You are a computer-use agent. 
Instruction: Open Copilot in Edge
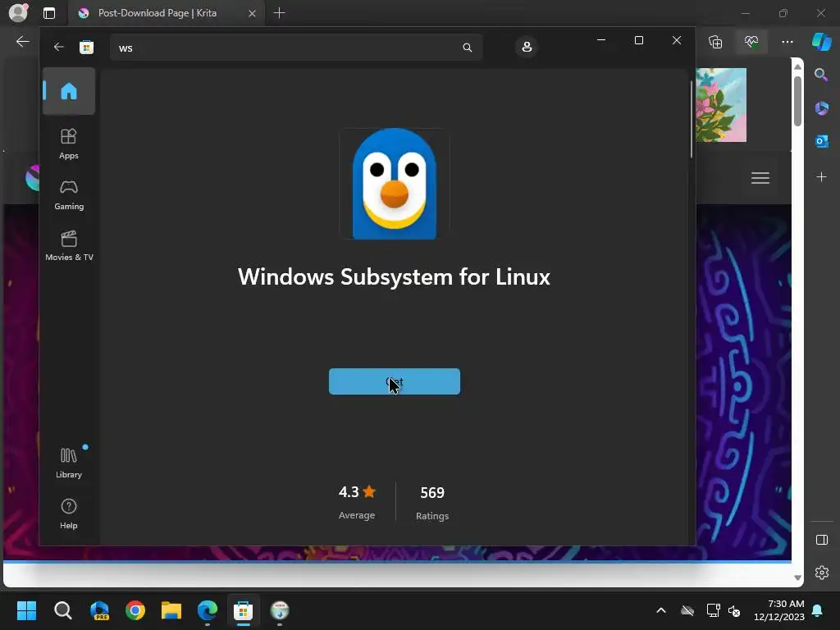822,42
